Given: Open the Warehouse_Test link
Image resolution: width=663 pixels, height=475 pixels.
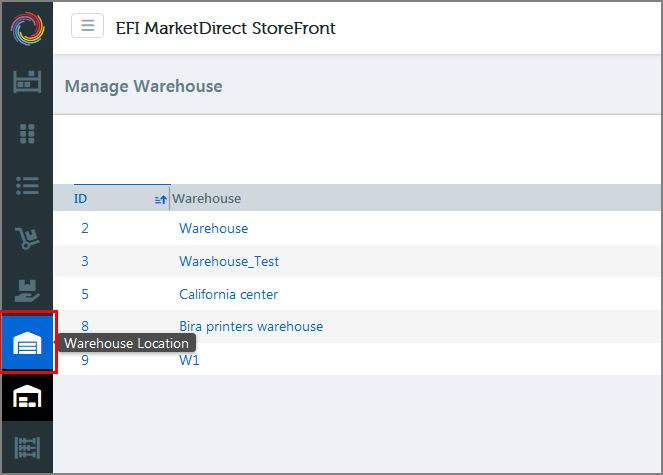Looking at the screenshot, I should [229, 261].
